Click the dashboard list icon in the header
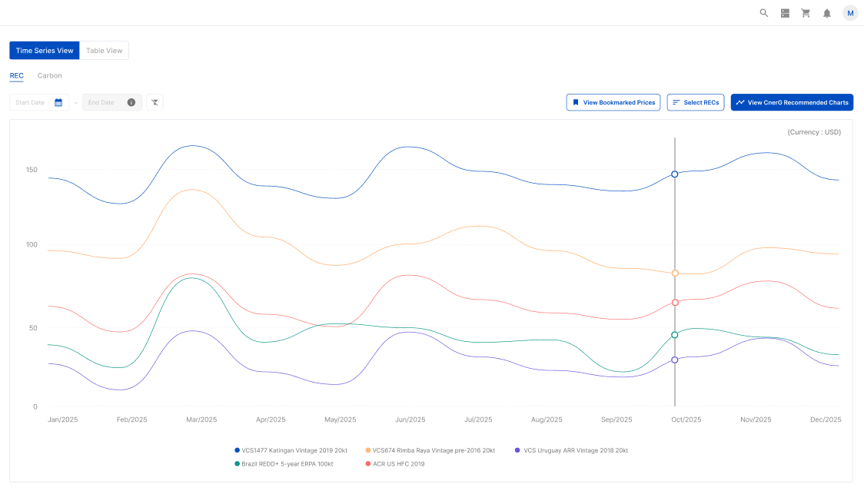This screenshot has width=864, height=504. click(x=785, y=13)
